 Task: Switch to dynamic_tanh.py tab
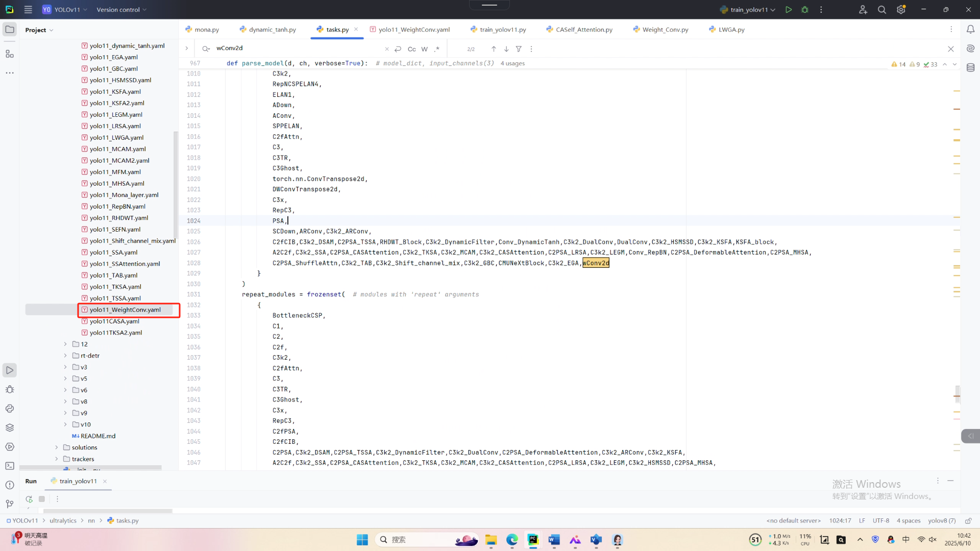(x=272, y=30)
